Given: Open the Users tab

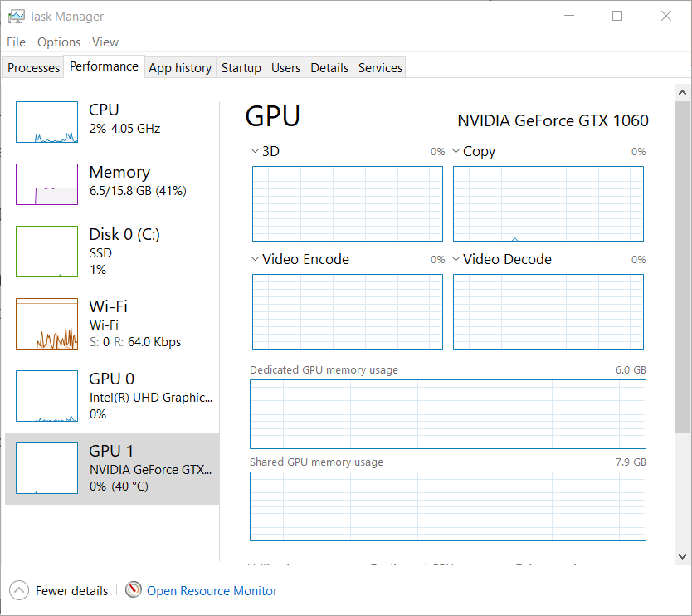Looking at the screenshot, I should coord(285,67).
